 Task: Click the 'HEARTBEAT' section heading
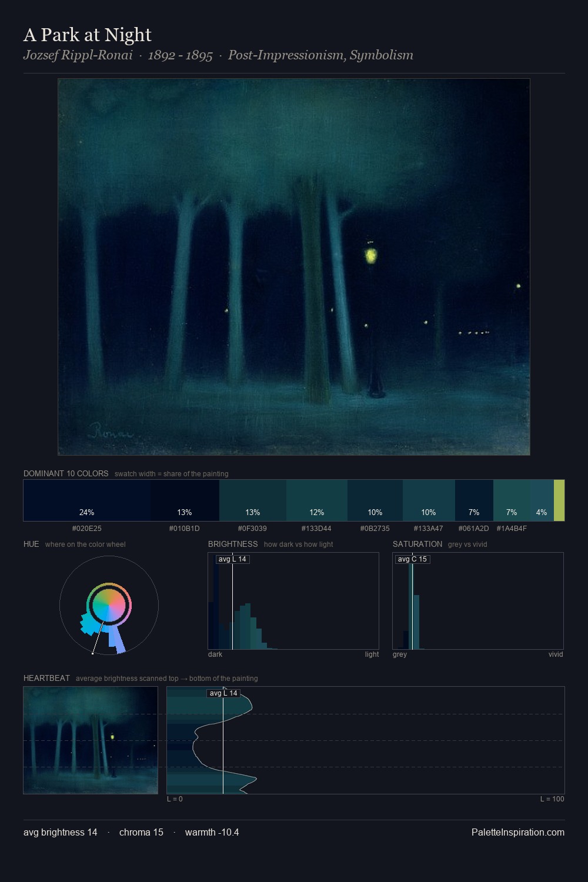(46, 678)
